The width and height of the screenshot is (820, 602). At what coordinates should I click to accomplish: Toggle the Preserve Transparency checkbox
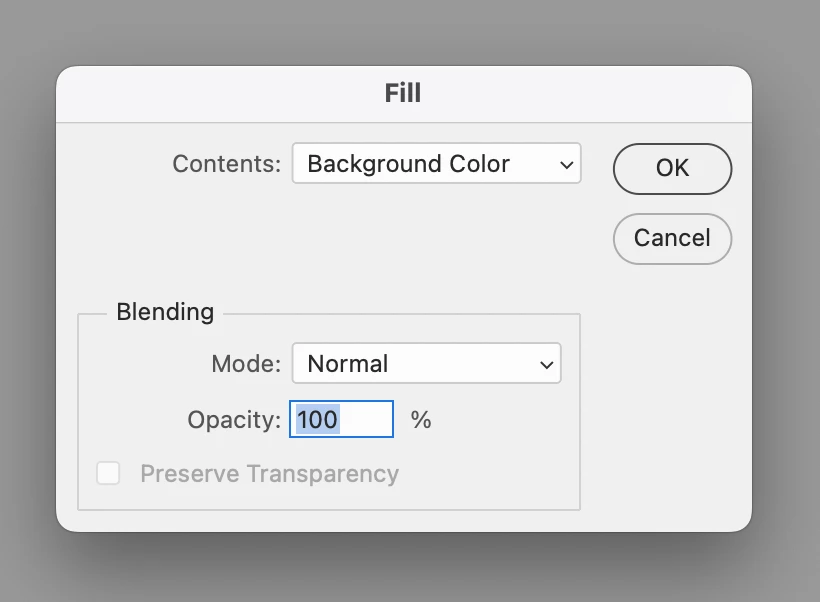tap(108, 473)
